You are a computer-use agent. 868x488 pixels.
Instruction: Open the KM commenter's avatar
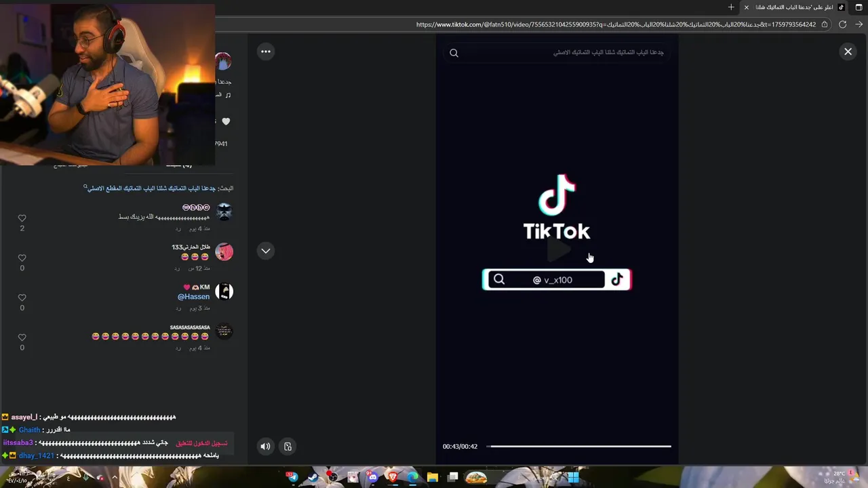224,291
